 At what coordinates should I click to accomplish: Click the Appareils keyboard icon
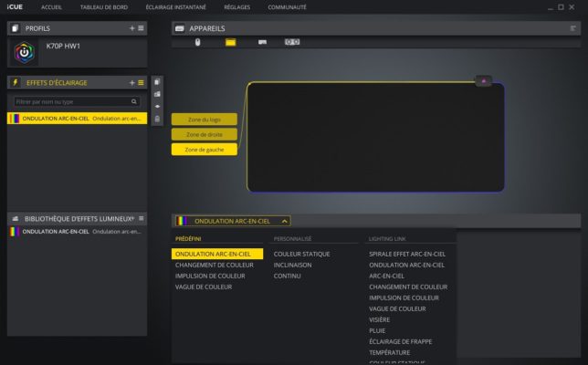click(180, 28)
